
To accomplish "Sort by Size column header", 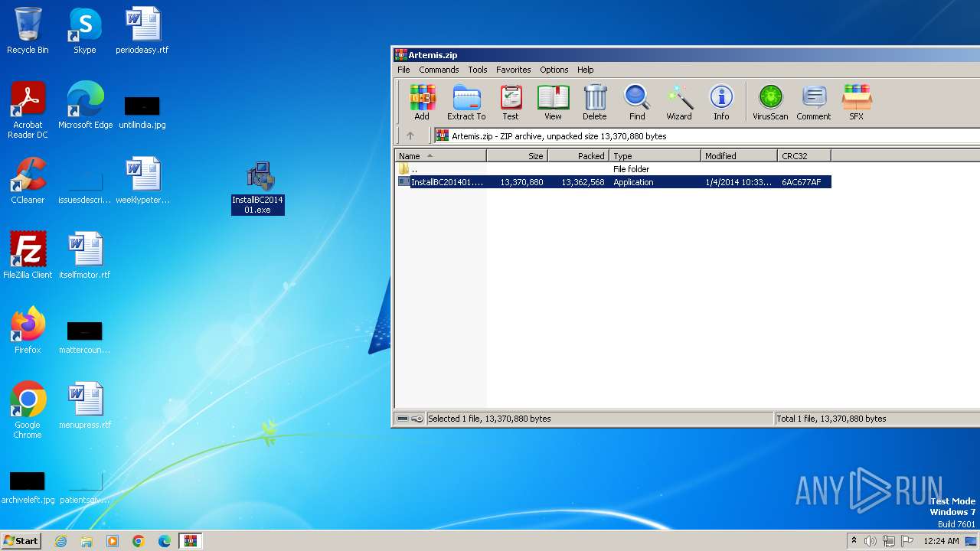I will [x=517, y=156].
